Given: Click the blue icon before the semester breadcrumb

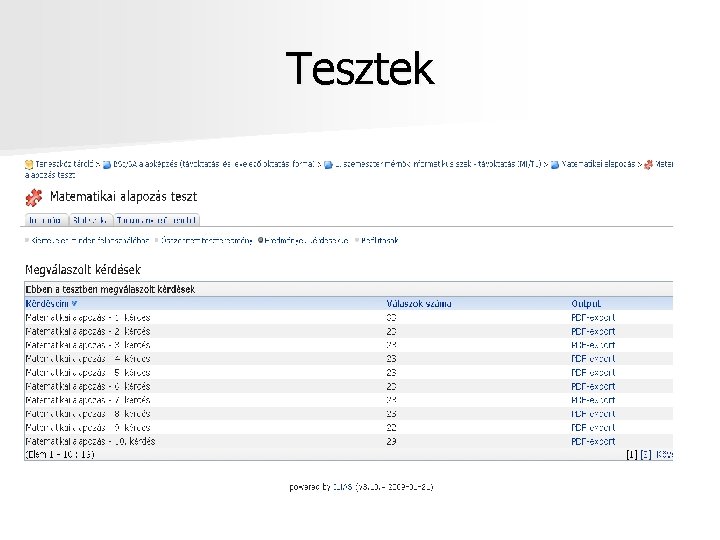Looking at the screenshot, I should [327, 163].
